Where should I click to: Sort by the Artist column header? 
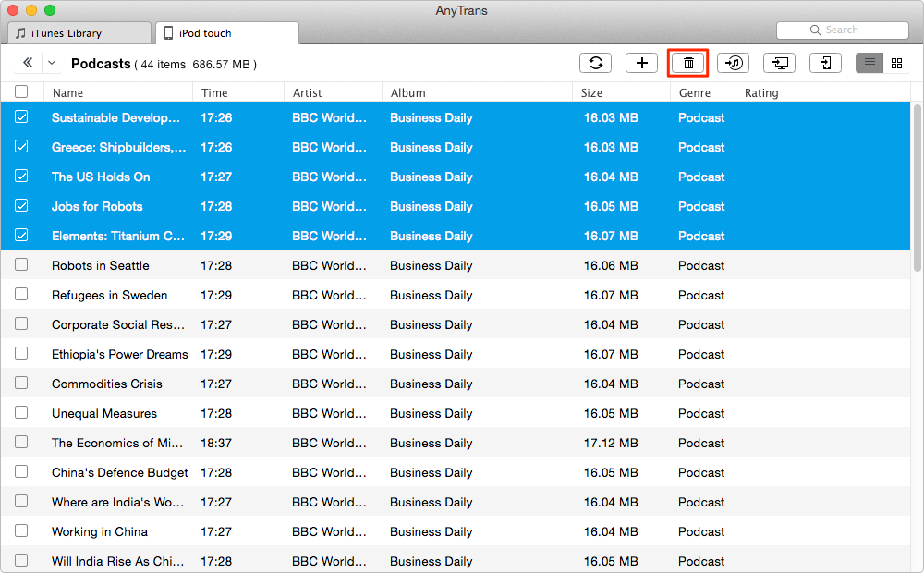click(x=333, y=92)
